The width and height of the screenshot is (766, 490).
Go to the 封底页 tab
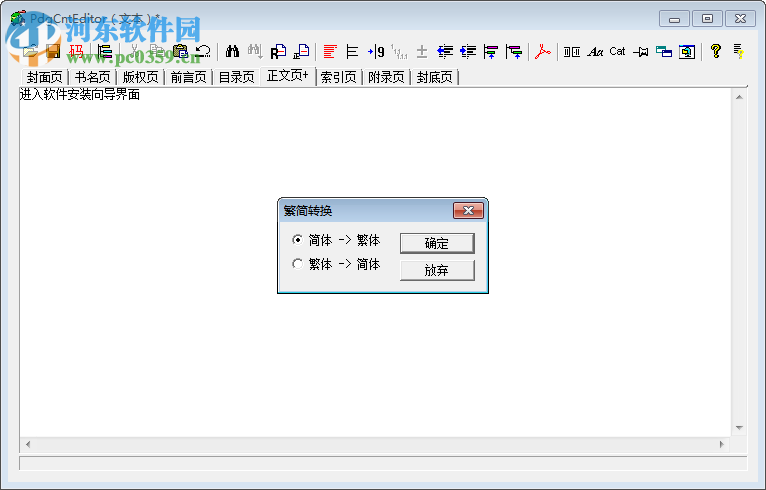[434, 77]
